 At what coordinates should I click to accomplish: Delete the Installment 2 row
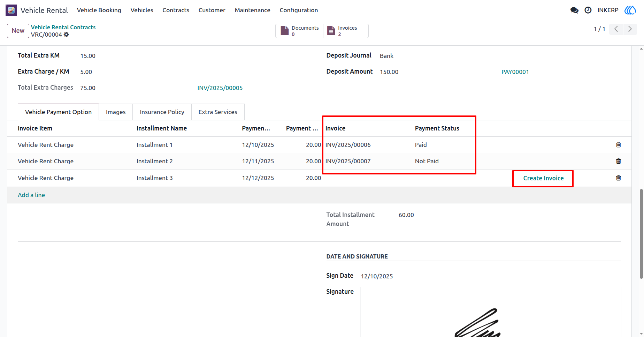click(619, 161)
